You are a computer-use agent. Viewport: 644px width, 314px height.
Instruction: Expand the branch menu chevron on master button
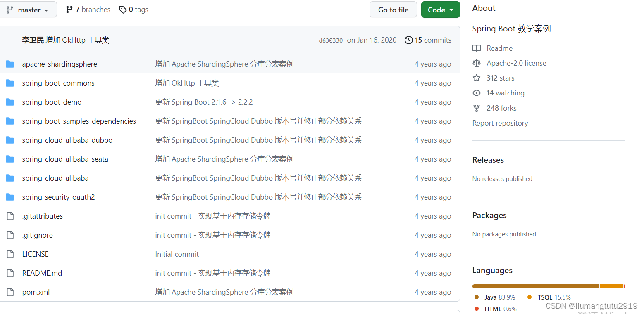[x=47, y=9]
